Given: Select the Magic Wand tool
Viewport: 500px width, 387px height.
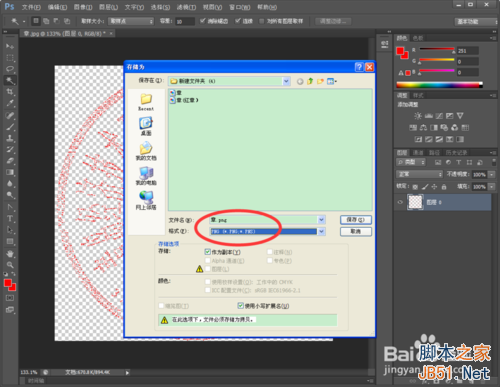Looking at the screenshot, I should point(10,80).
